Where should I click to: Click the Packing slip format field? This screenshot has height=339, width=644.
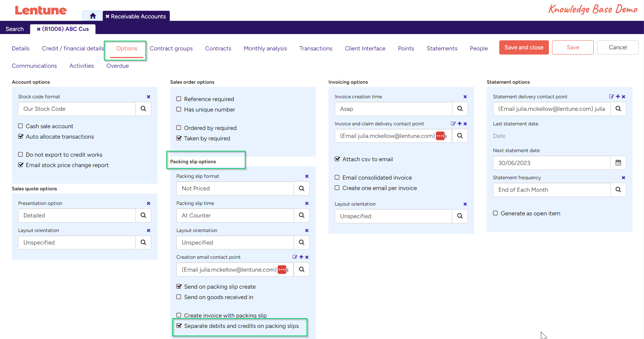[235, 188]
